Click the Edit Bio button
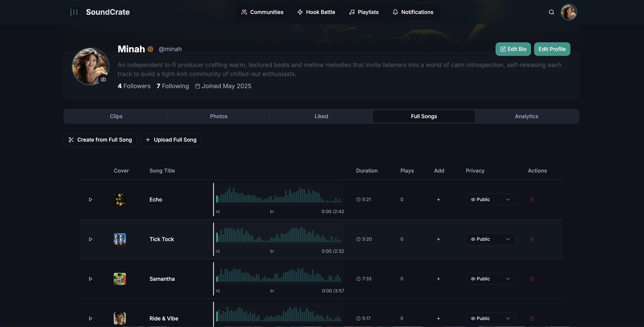The width and height of the screenshot is (644, 327). (513, 49)
